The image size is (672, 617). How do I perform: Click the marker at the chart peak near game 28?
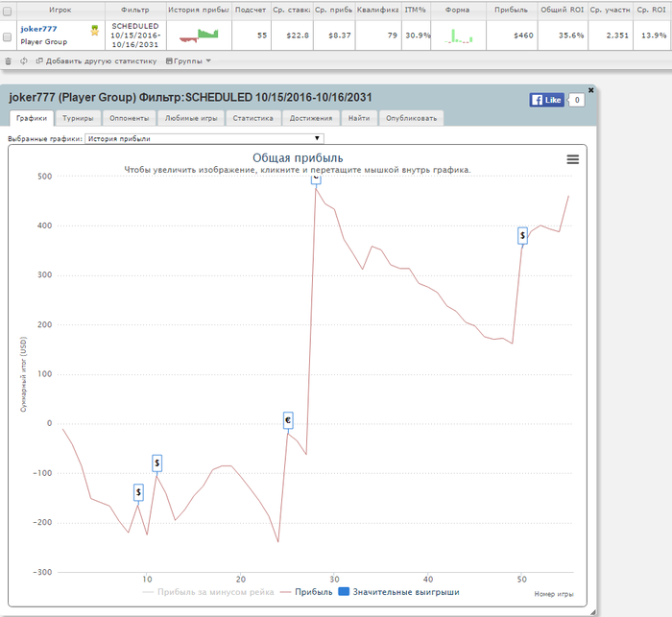pyautogui.click(x=316, y=179)
